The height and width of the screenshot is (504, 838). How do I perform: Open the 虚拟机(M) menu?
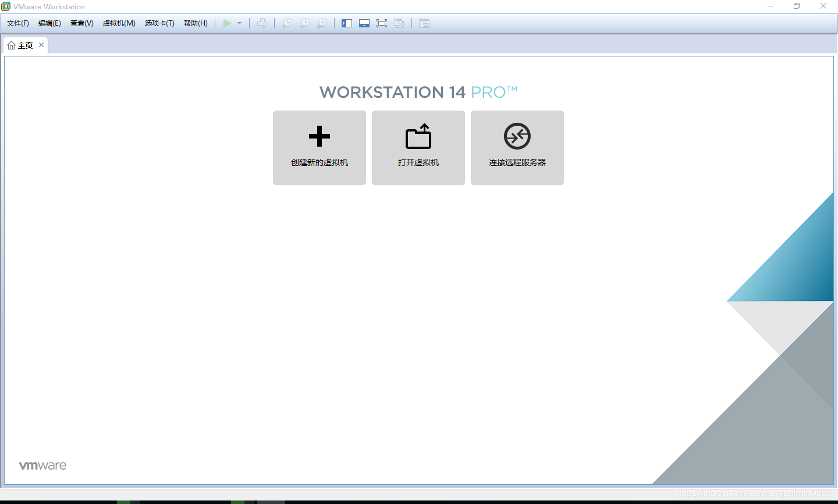click(x=119, y=23)
